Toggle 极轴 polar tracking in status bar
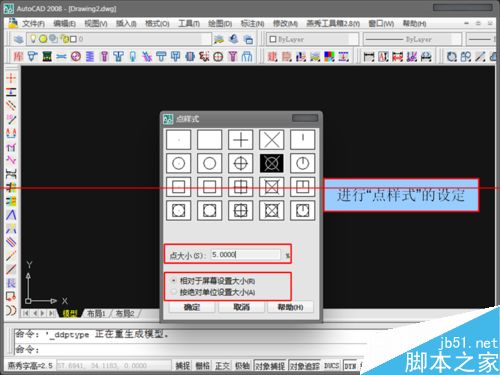This screenshot has height=375, width=500. [x=242, y=366]
